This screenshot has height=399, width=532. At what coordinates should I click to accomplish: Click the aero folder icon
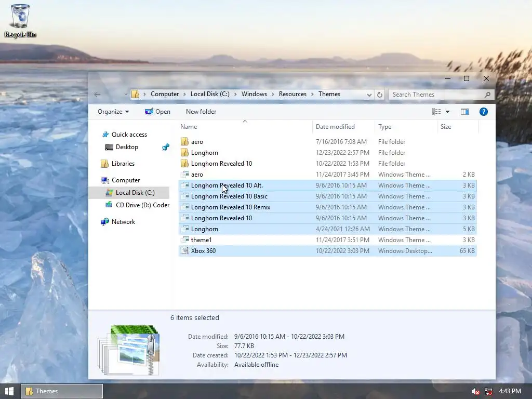pos(184,141)
